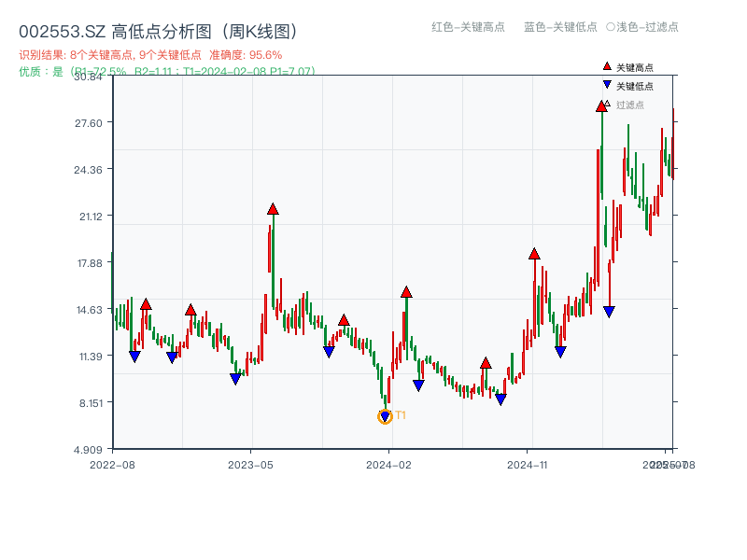Click the red triangle icon in 关键高点 legend

point(606,66)
